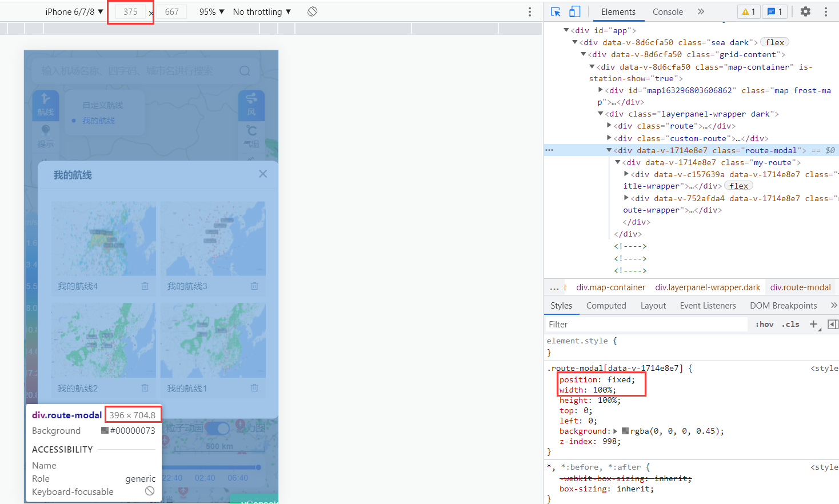839x504 pixels.
Task: Click the rgba background color swatch
Action: point(625,431)
